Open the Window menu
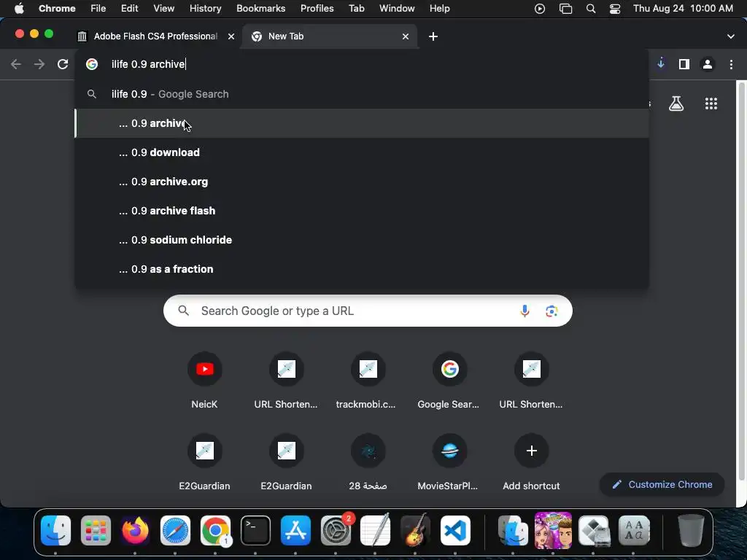 click(396, 9)
